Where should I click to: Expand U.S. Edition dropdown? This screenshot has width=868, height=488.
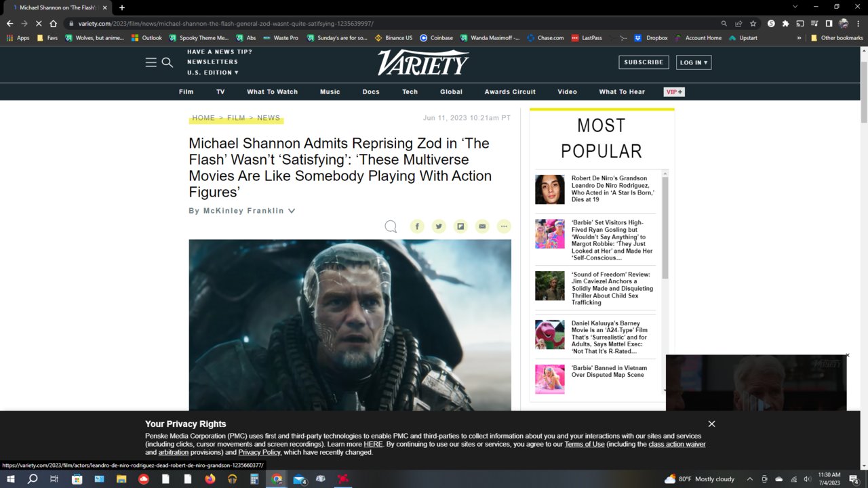pyautogui.click(x=213, y=73)
